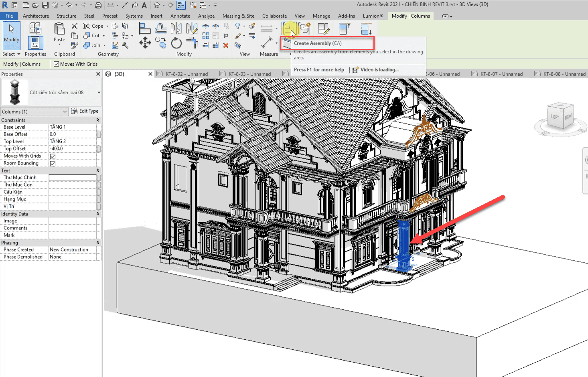The height and width of the screenshot is (377, 588).
Task: Click the red Delete icon
Action: coord(226,45)
